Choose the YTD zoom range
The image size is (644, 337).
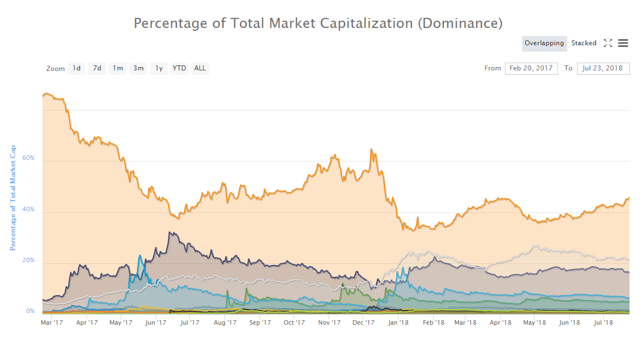point(179,68)
